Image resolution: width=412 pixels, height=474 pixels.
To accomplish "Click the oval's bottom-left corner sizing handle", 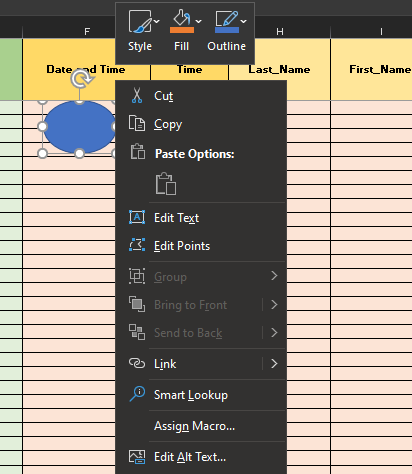I will click(42, 153).
